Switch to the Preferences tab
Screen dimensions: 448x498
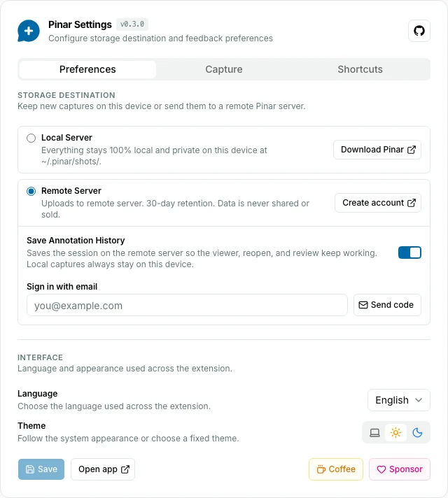click(87, 69)
